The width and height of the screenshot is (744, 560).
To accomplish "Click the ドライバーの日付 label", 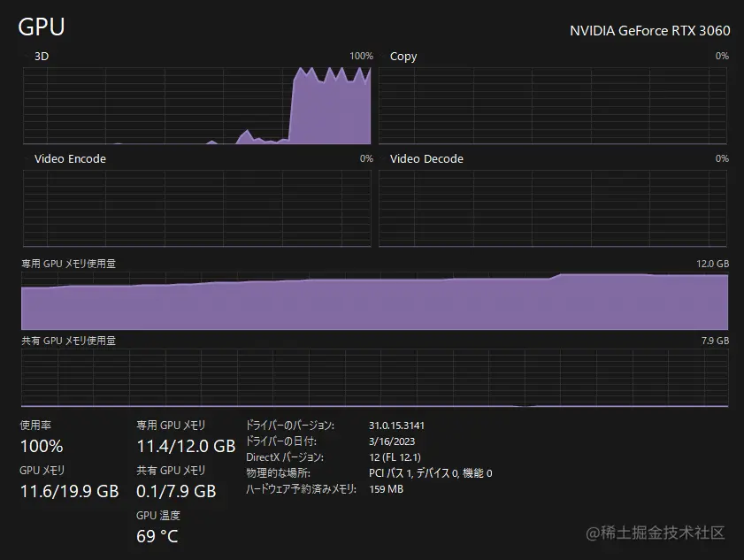I will (281, 441).
